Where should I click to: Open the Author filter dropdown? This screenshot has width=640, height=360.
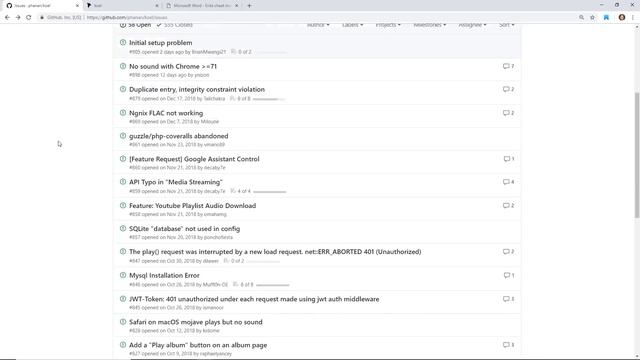(318, 25)
